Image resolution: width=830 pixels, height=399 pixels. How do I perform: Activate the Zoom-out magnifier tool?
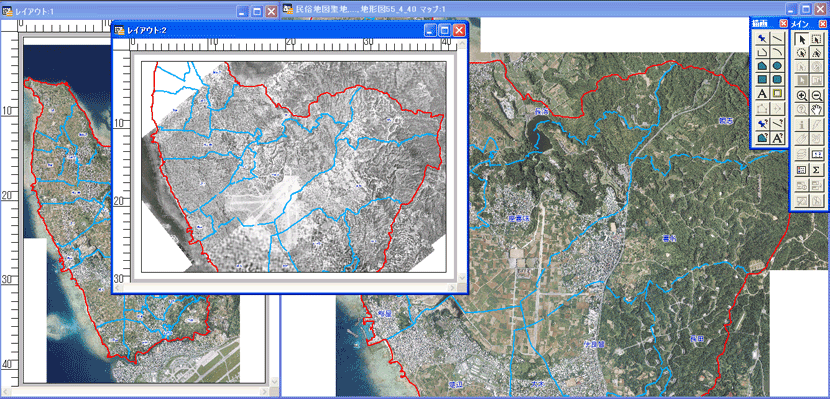817,96
